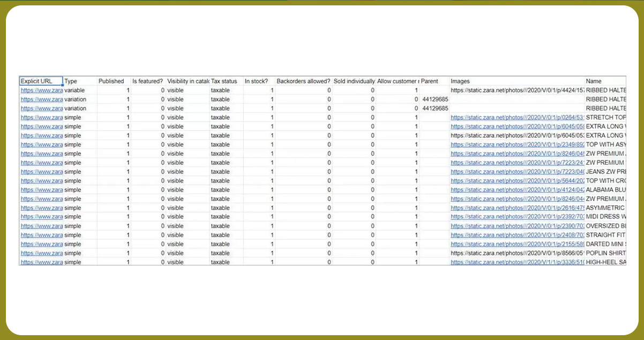The image size is (644, 340).
Task: Click the TOP WITH ASY name cell
Action: tap(605, 145)
